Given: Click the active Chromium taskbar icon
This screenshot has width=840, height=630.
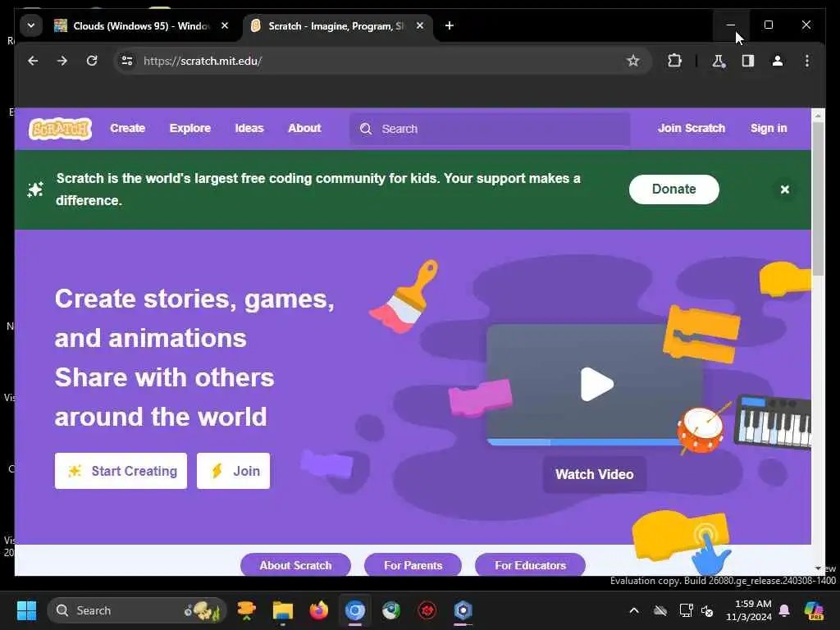Looking at the screenshot, I should 354,610.
